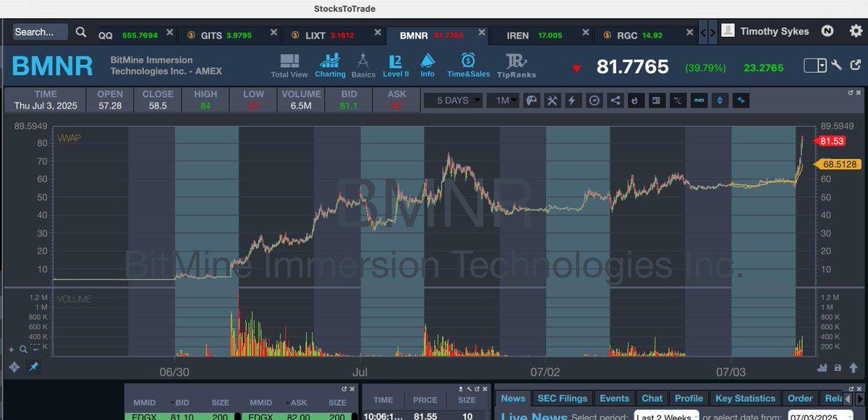Click the lightning bolt chart icon
Screen dimensions: 868x420
(573, 100)
